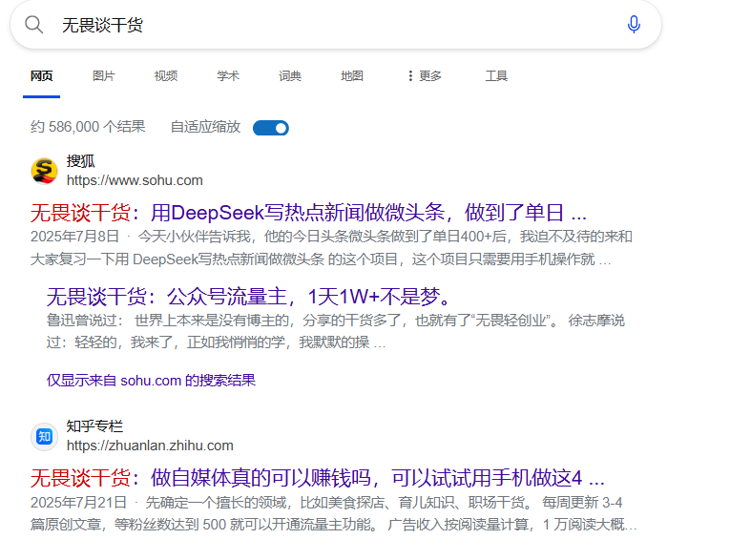
Task: Click the 自适应缩放 label
Action: (x=205, y=127)
